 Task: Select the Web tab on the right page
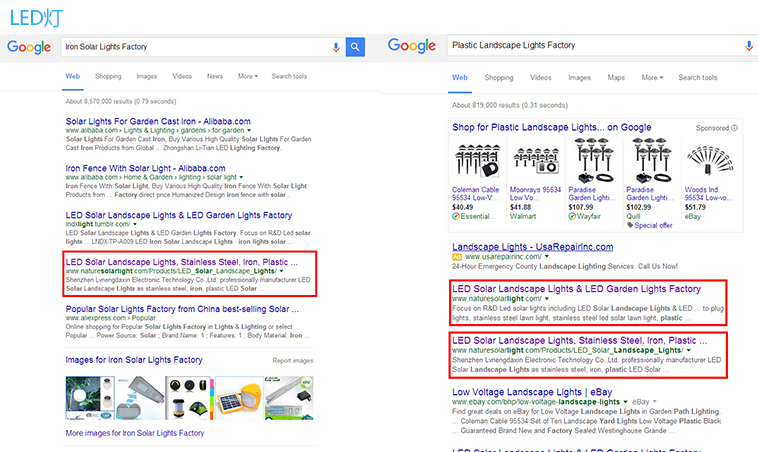(460, 77)
